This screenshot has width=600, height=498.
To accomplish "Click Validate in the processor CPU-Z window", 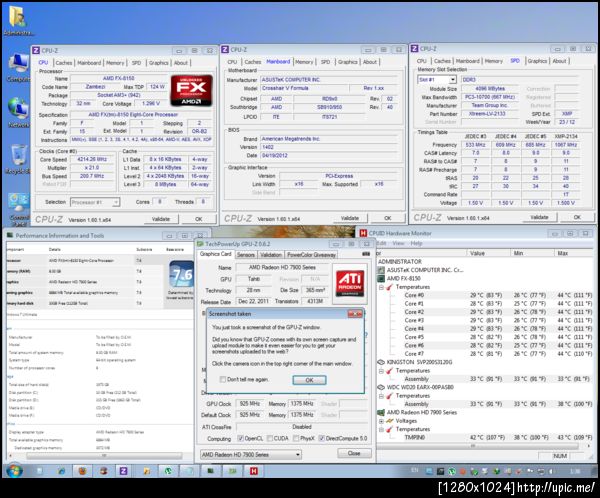I will click(161, 219).
